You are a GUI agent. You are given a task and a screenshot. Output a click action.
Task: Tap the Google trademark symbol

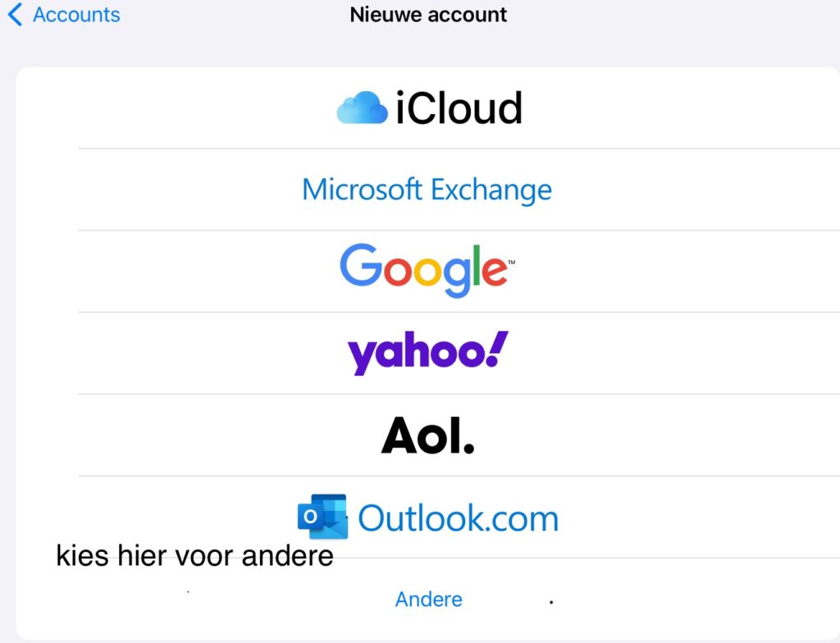tap(512, 262)
